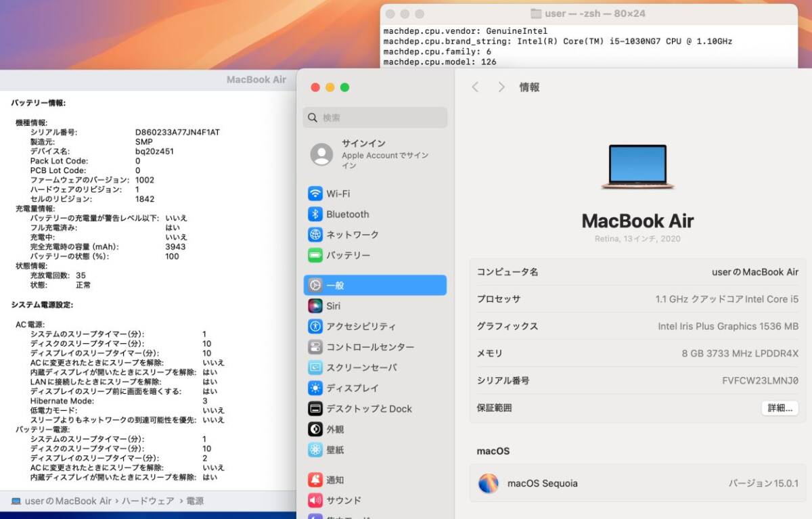Open Siri settings in sidebar
Viewport: 812px width, 519px height.
333,306
